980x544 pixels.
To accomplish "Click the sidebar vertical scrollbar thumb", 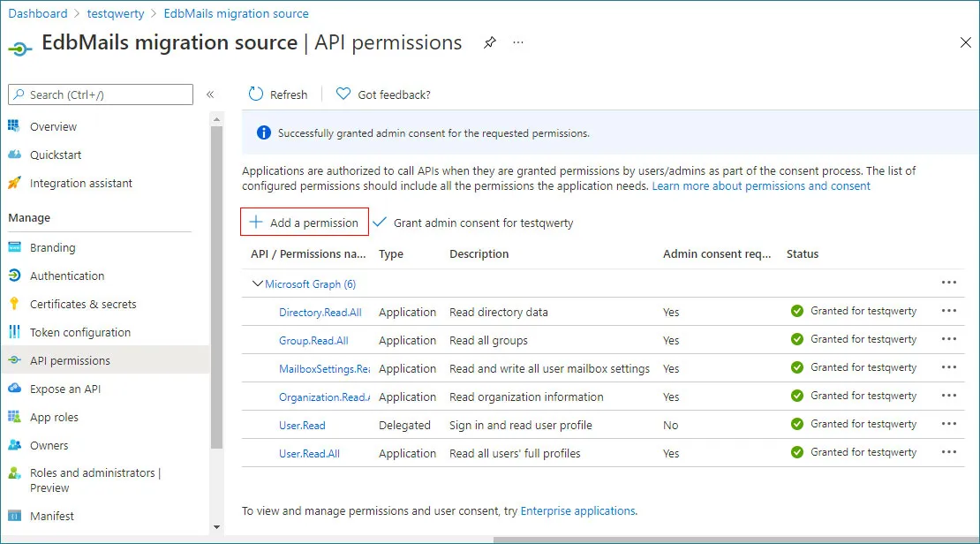I will pyautogui.click(x=216, y=288).
